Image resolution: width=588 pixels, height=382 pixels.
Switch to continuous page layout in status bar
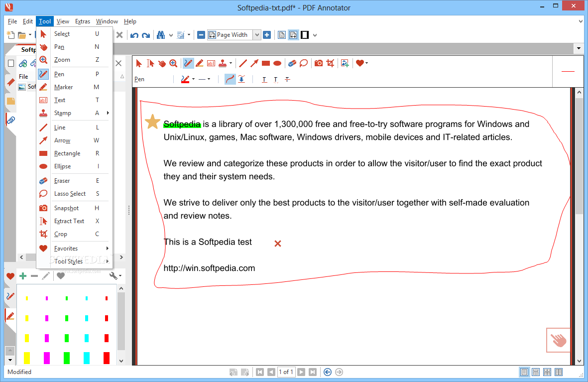536,372
